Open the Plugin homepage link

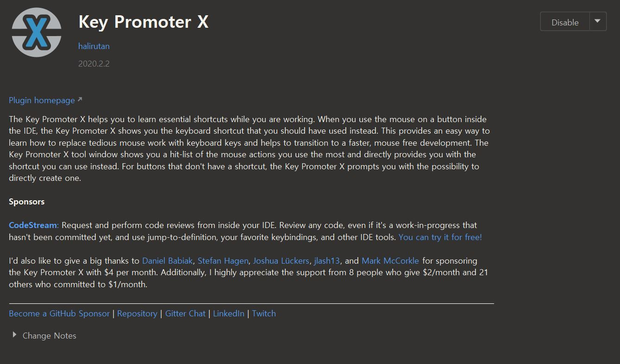42,100
